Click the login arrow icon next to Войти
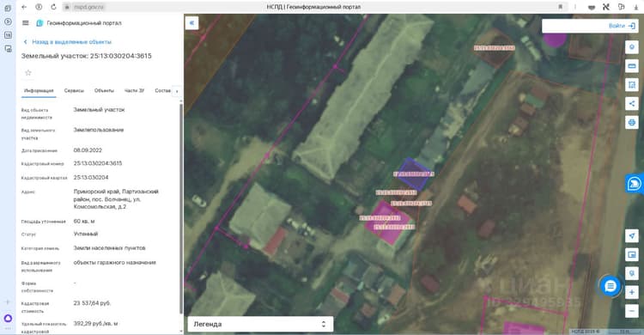644x335 pixels. tap(632, 26)
